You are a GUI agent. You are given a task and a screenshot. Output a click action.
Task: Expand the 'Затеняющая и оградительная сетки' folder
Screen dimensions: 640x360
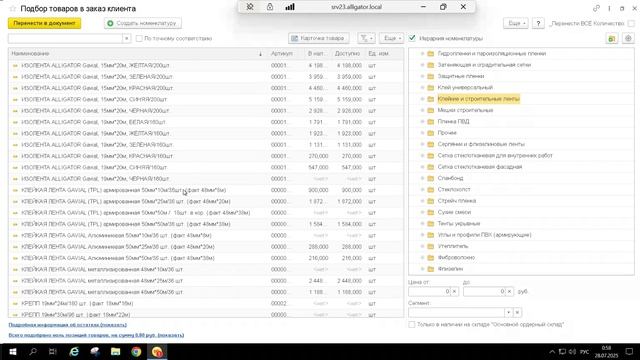coord(422,65)
